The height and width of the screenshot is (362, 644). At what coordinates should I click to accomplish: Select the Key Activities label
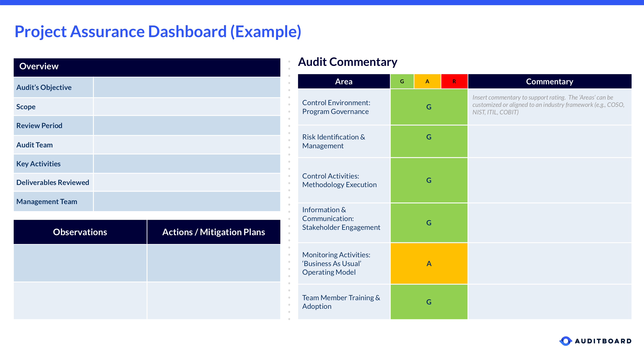[x=38, y=164]
